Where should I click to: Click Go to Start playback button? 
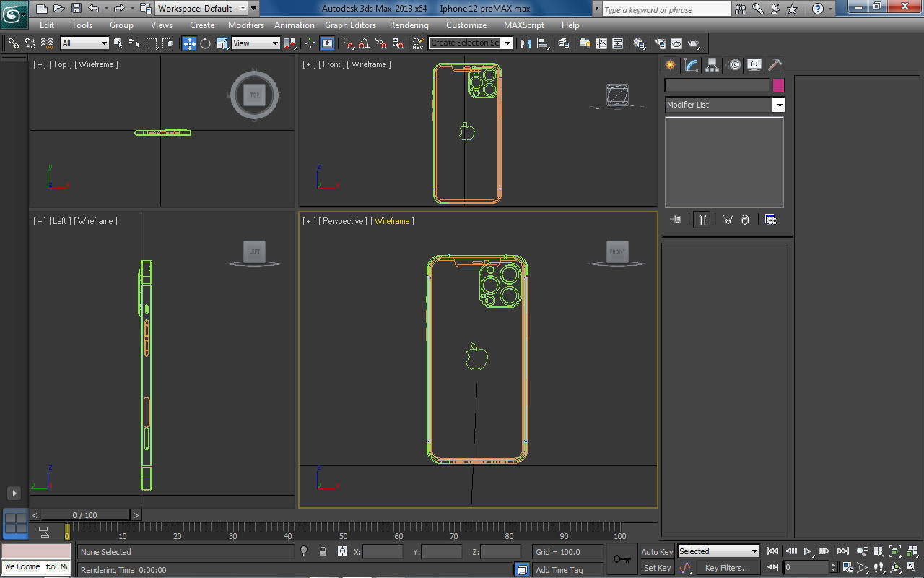pyautogui.click(x=772, y=552)
